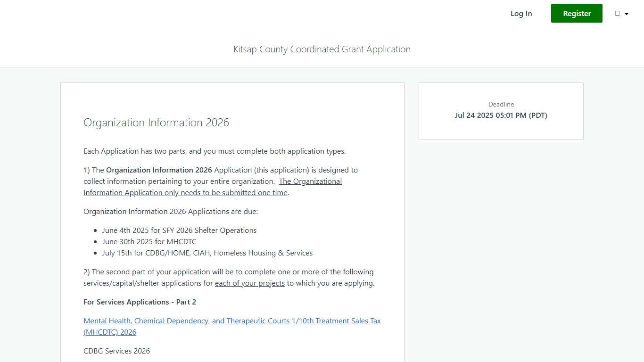
Task: Click the square glyph next to the header caret
Action: [x=618, y=13]
